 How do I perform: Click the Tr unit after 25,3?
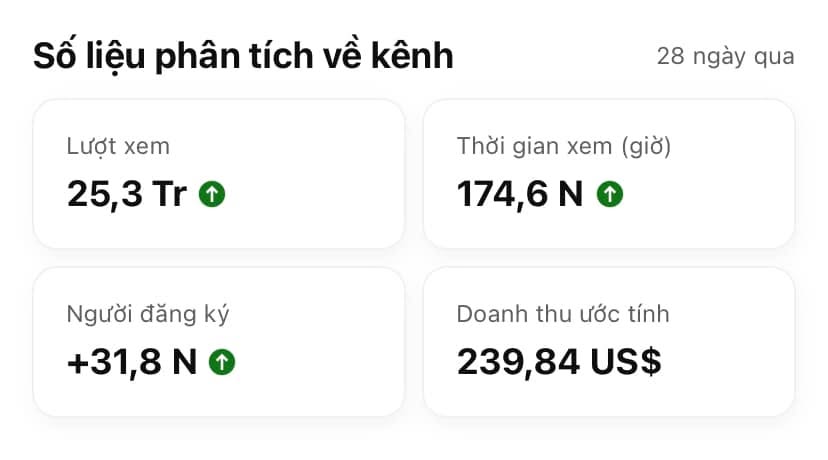click(x=169, y=193)
